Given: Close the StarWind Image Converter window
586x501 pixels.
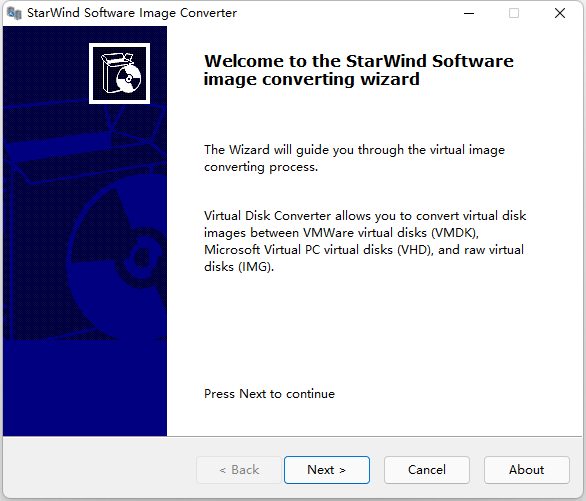Looking at the screenshot, I should tap(559, 13).
